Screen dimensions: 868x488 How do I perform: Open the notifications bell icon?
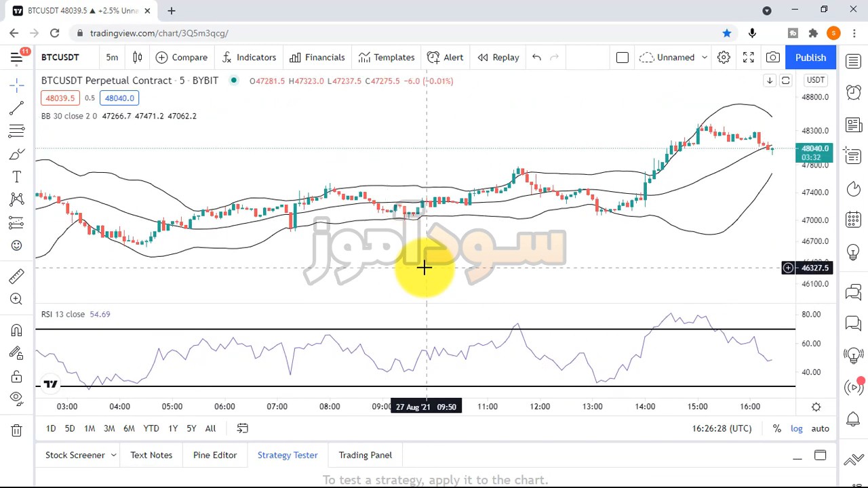pos(854,420)
